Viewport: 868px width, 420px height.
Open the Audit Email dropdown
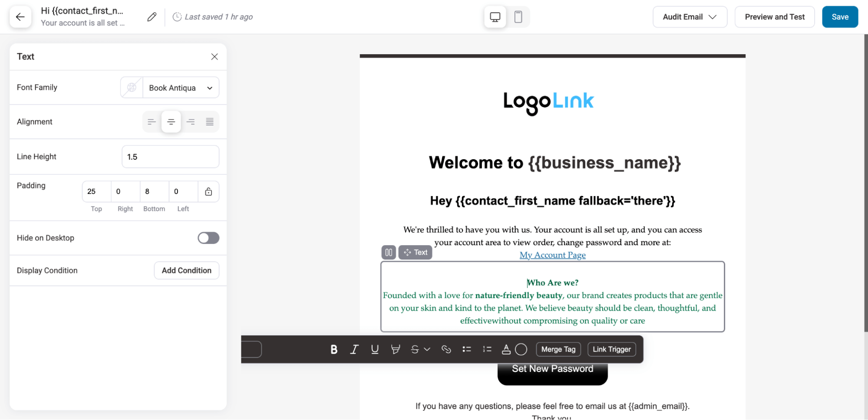690,16
